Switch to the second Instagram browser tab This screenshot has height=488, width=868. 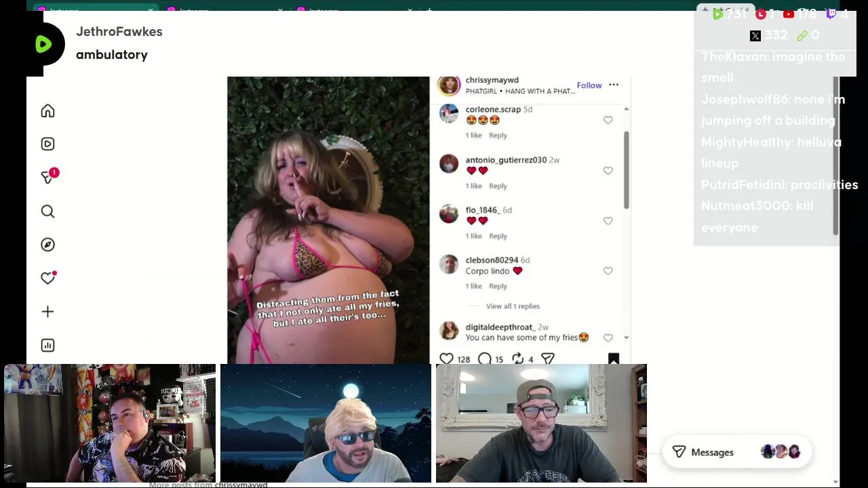coord(226,11)
